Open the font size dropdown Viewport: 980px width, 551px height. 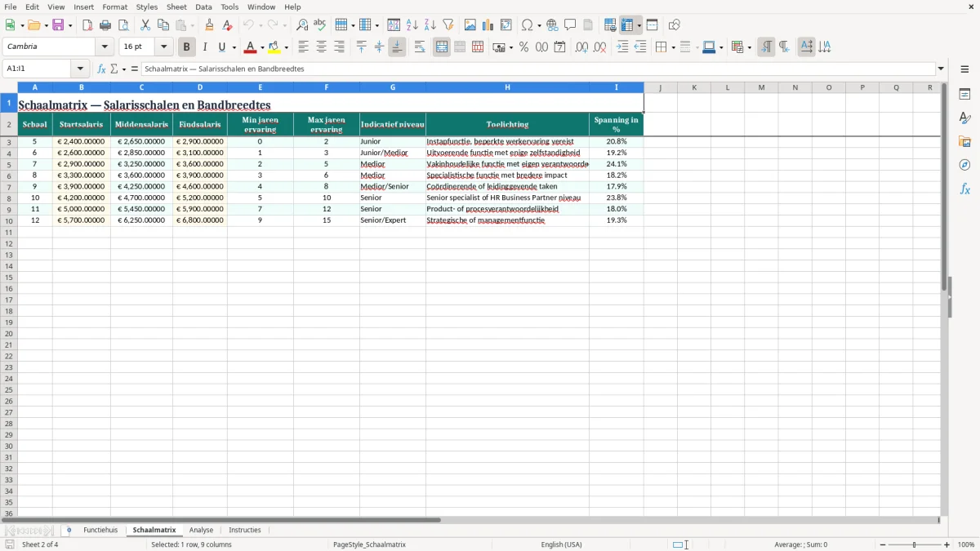pyautogui.click(x=164, y=47)
